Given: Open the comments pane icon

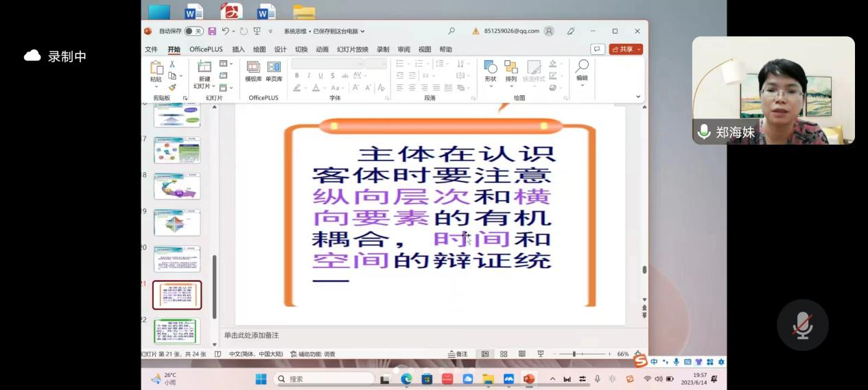Looking at the screenshot, I should pos(598,49).
